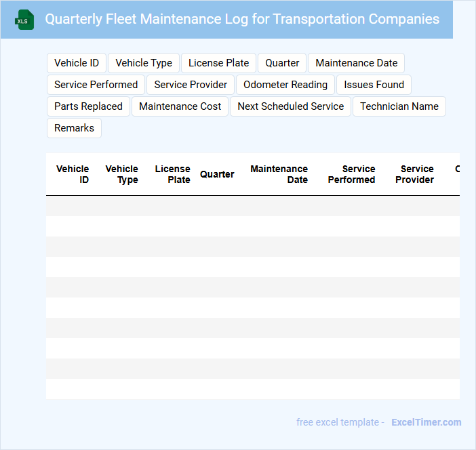Select the Odometer Reading tag
This screenshot has width=476, height=450.
(x=285, y=85)
